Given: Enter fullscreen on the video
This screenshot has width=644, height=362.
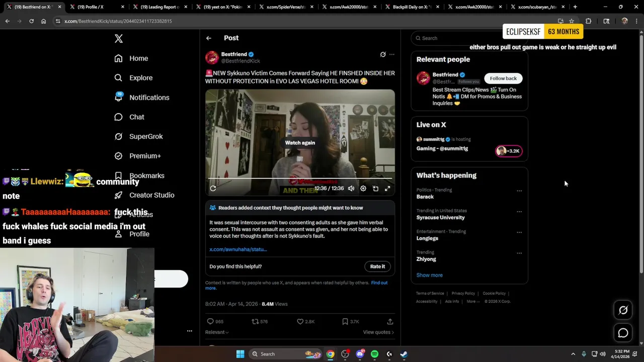Looking at the screenshot, I should pyautogui.click(x=387, y=189).
